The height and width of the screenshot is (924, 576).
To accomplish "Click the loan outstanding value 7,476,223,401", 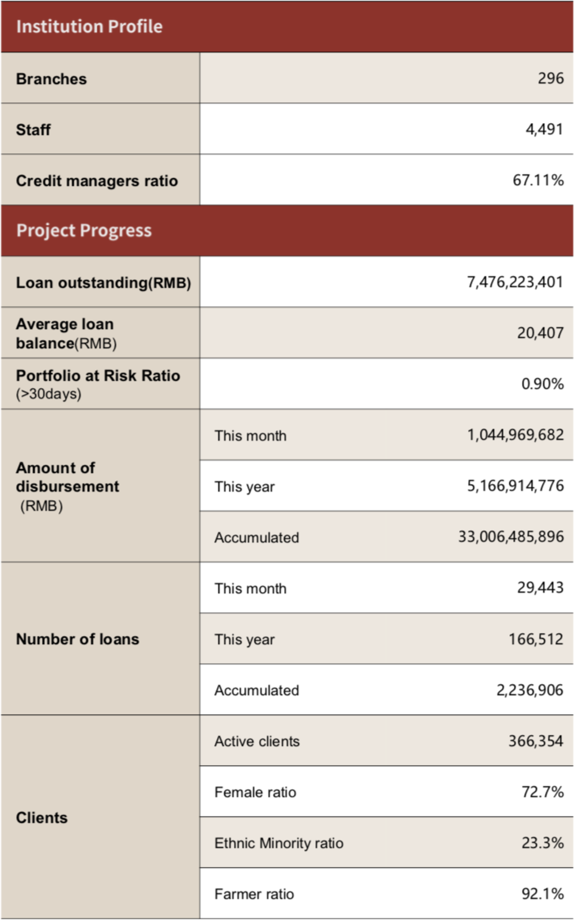I will [x=515, y=282].
